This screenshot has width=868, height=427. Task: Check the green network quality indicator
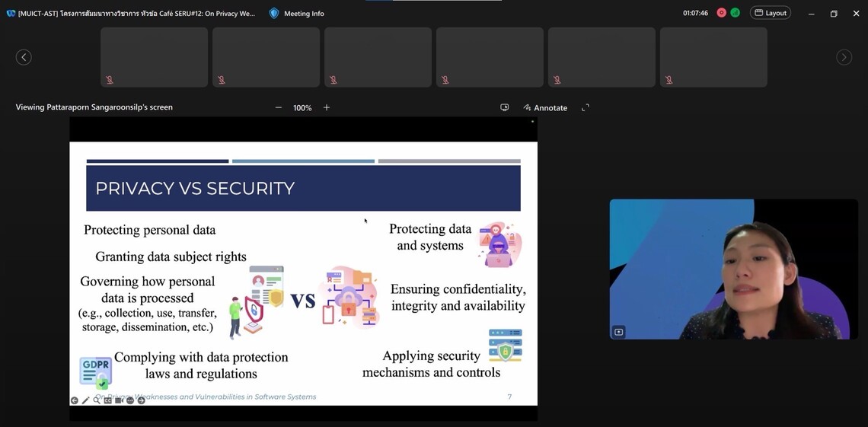735,13
